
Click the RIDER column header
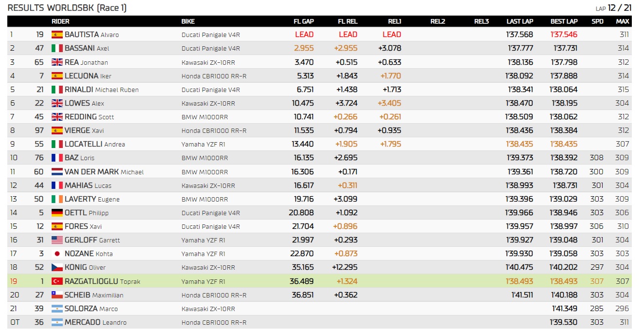(x=60, y=21)
